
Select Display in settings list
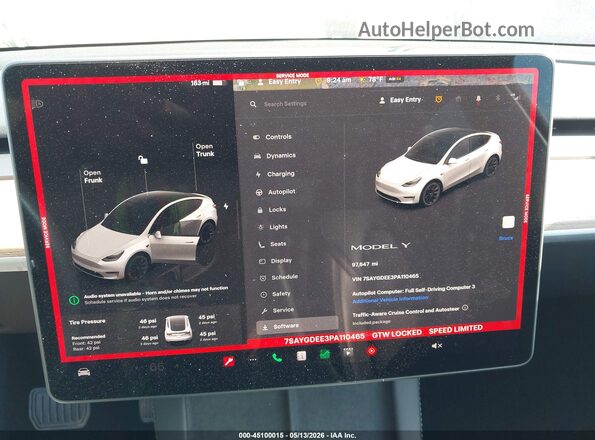(275, 261)
